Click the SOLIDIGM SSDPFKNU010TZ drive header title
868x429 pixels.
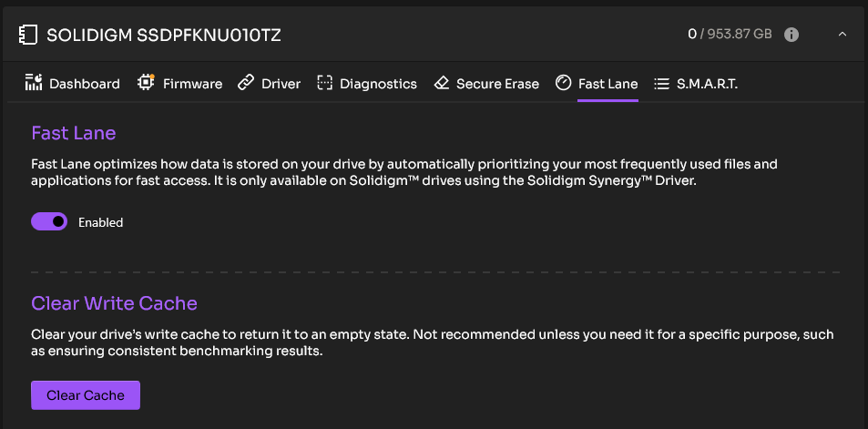164,36
